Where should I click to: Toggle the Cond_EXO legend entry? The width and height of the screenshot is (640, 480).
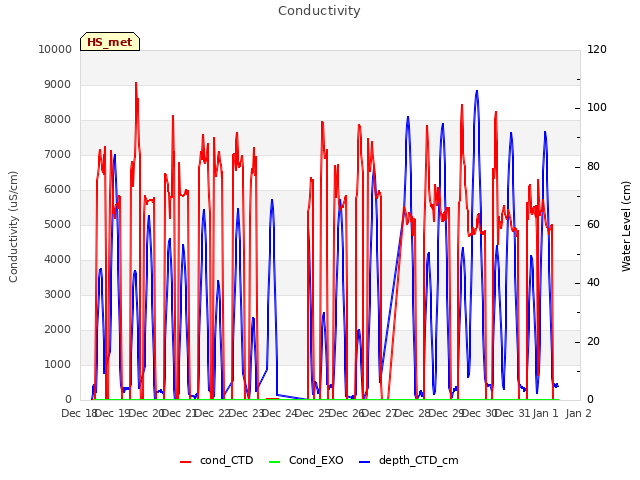(x=306, y=460)
